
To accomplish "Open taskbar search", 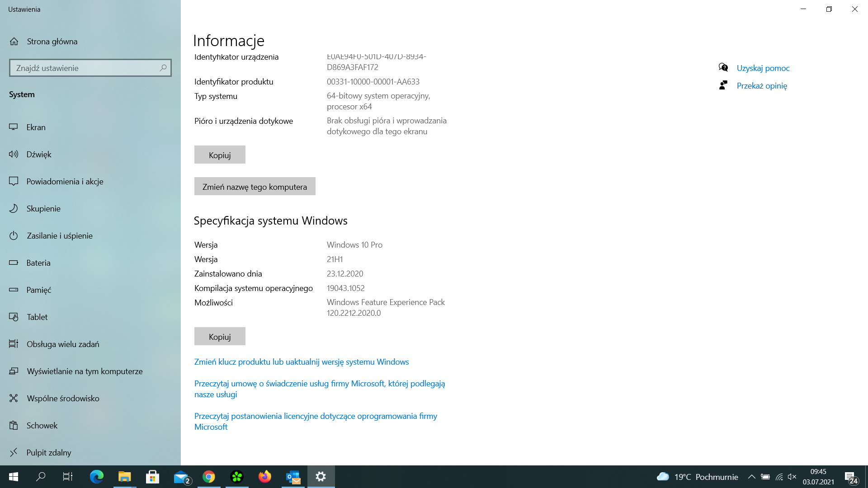I will [x=41, y=477].
